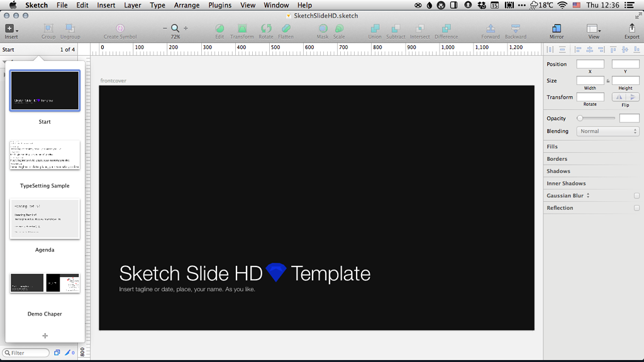This screenshot has height=362, width=644.
Task: Open the Insert menu
Action: [106, 5]
